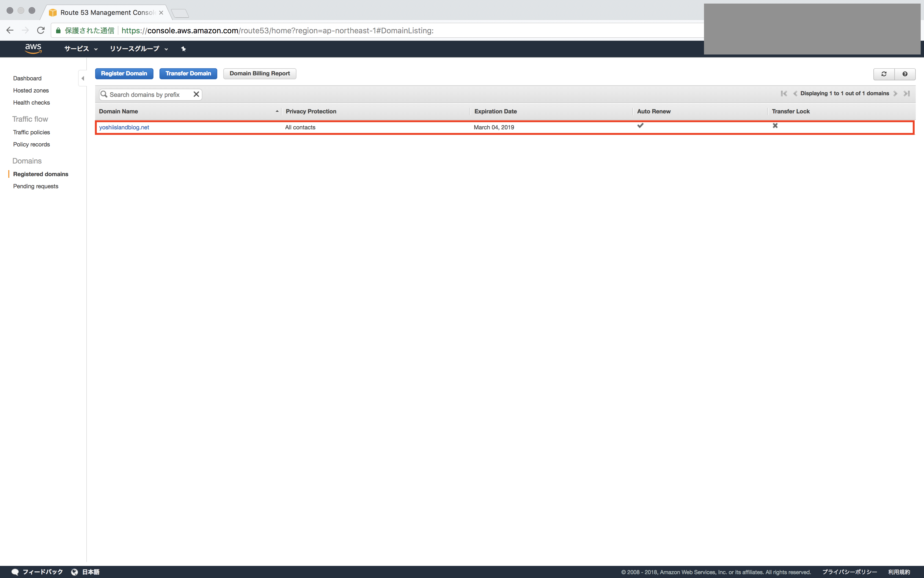Screen dimensions: 924x578
Task: Open Hosted zones in sidebar
Action: 31,91
